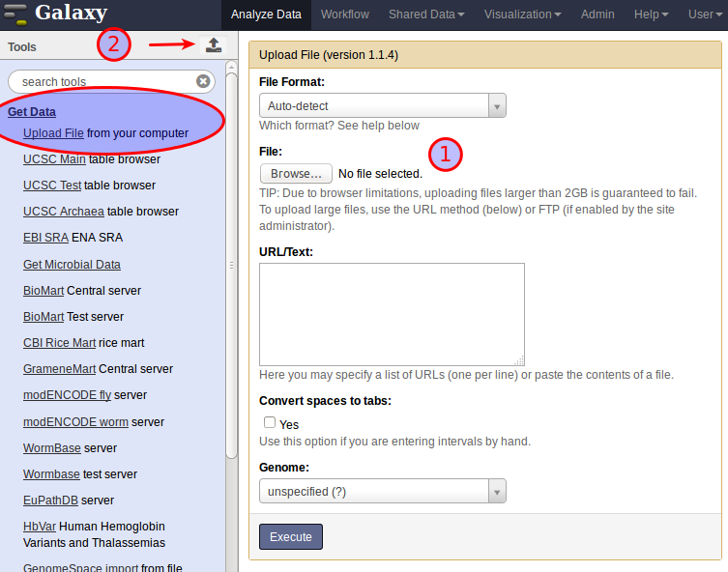This screenshot has height=572, width=728.
Task: Open the modENCODE fly server link
Action: [68, 395]
